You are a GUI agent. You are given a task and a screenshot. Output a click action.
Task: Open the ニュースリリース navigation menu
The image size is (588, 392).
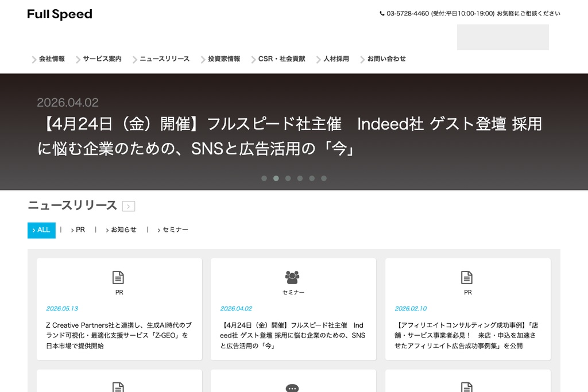point(164,59)
